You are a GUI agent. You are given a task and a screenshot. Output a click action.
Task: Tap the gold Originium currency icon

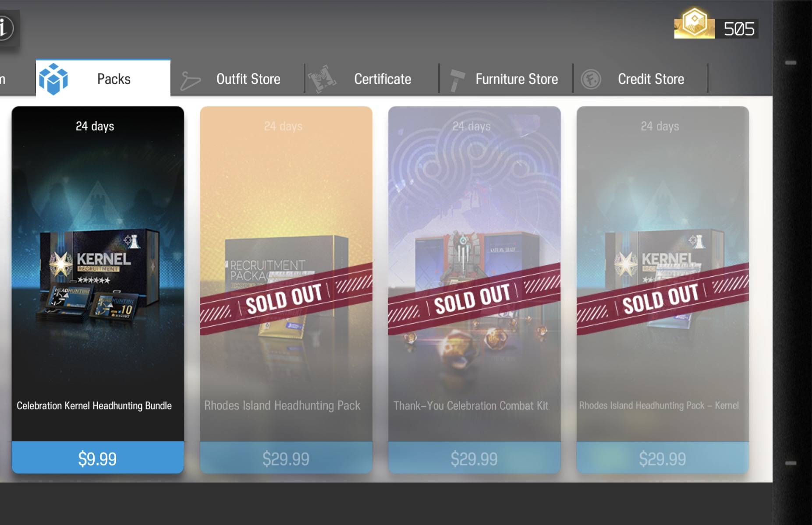pos(695,23)
